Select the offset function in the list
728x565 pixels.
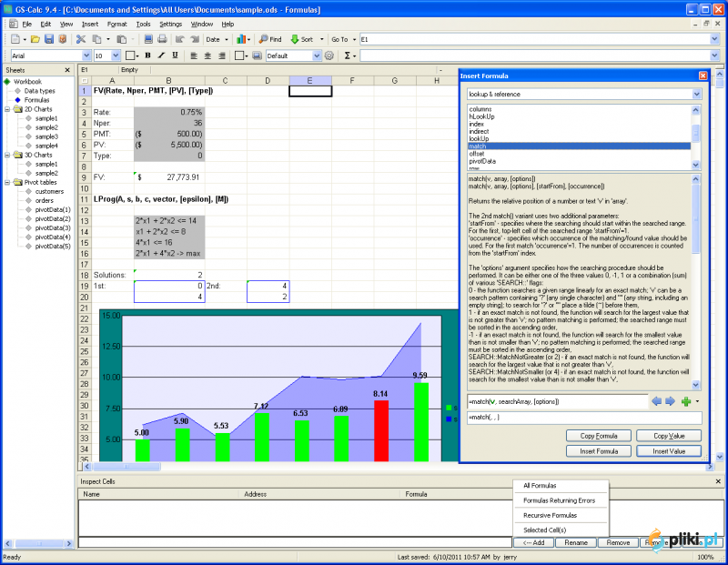pyautogui.click(x=476, y=154)
